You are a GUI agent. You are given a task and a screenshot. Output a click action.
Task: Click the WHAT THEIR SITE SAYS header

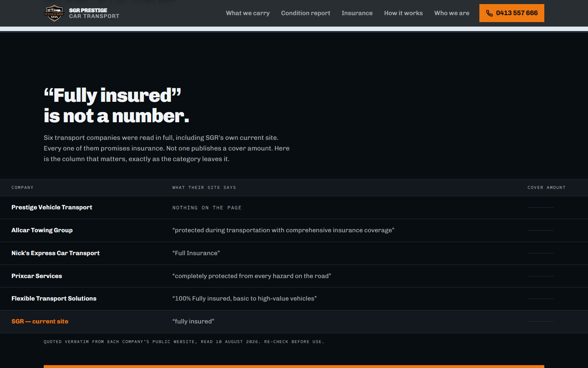click(x=204, y=188)
